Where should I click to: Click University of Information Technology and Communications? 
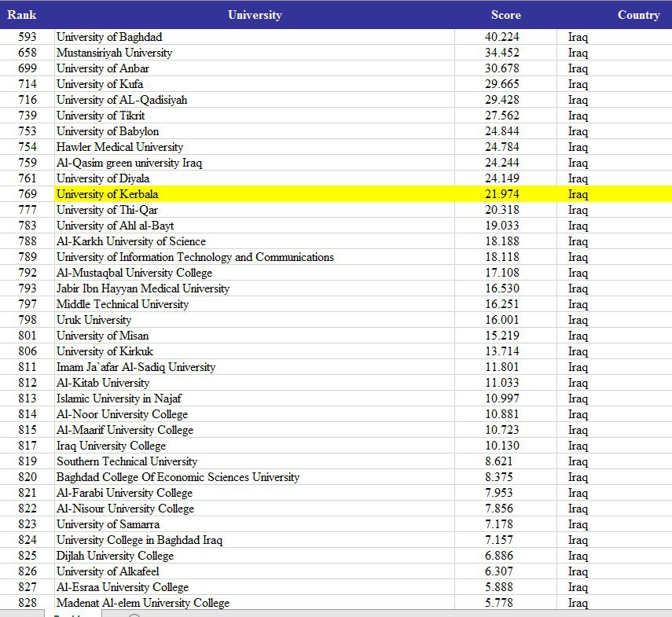pos(255,257)
